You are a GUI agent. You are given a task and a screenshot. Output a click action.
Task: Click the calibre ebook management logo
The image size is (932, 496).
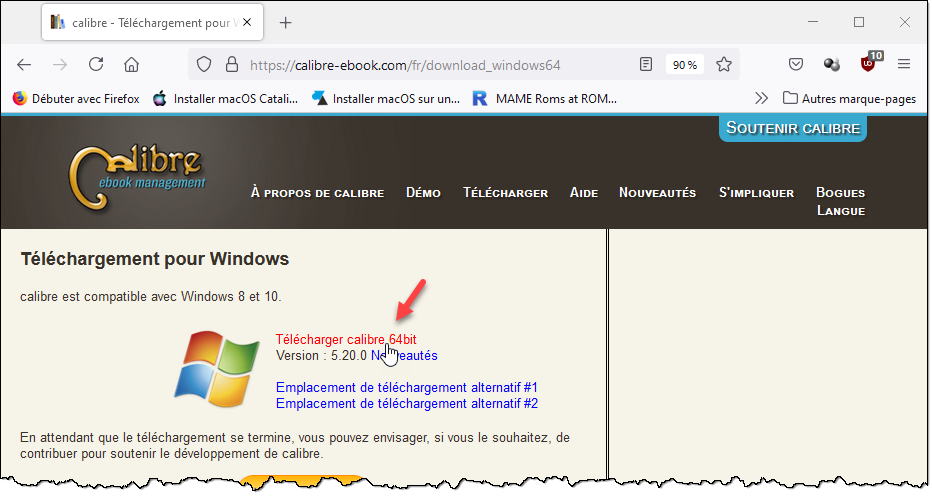[x=137, y=178]
